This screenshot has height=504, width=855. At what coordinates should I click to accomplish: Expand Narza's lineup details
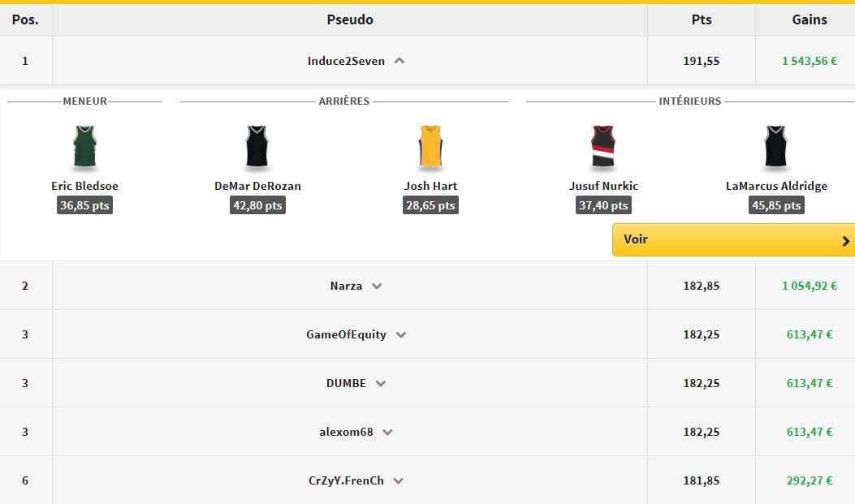click(377, 286)
